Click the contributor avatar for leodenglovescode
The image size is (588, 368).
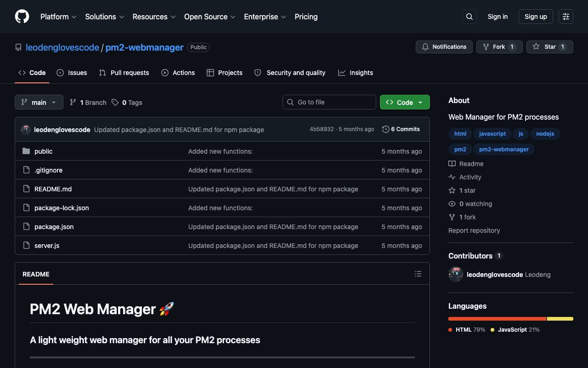456,275
